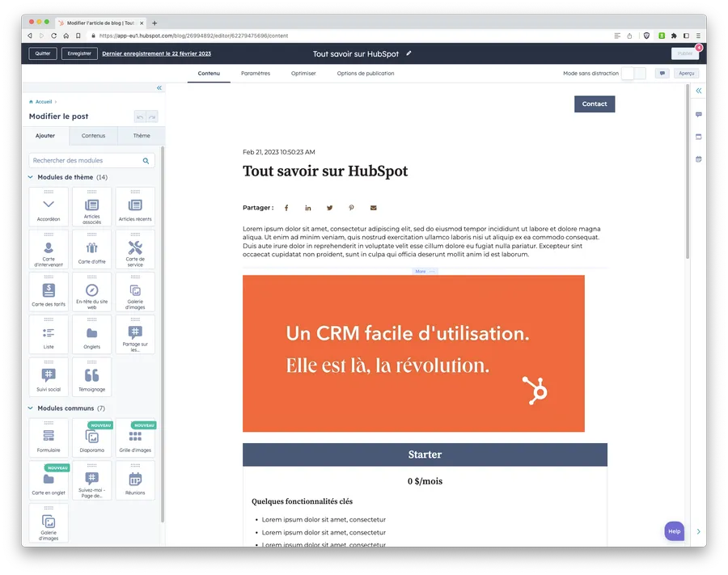Click the Enregistrer button
Image resolution: width=728 pixels, height=575 pixels.
click(79, 53)
